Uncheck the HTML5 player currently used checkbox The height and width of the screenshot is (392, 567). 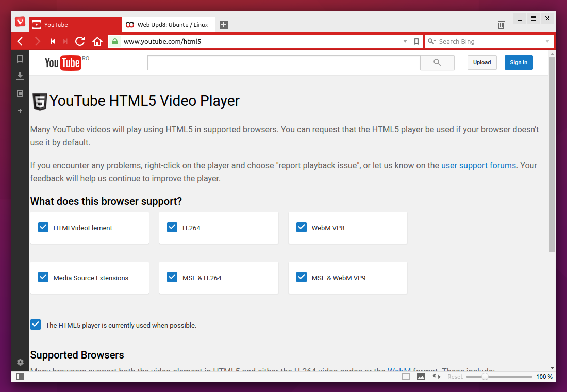[36, 325]
